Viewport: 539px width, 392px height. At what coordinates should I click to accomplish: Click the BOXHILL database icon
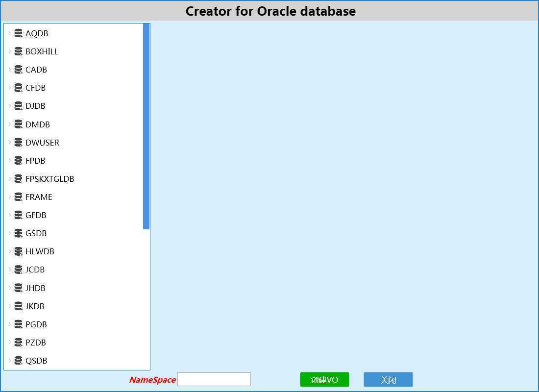[x=18, y=51]
